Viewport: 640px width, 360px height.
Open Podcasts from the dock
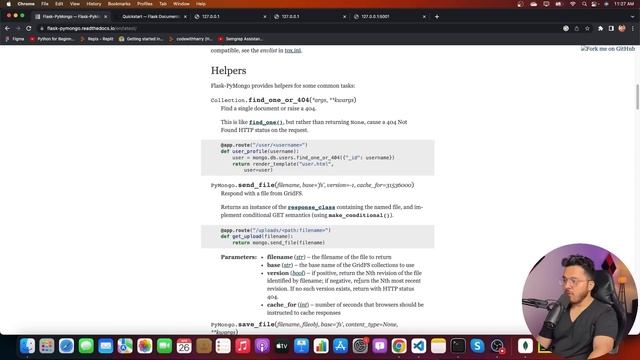pyautogui.click(x=262, y=346)
